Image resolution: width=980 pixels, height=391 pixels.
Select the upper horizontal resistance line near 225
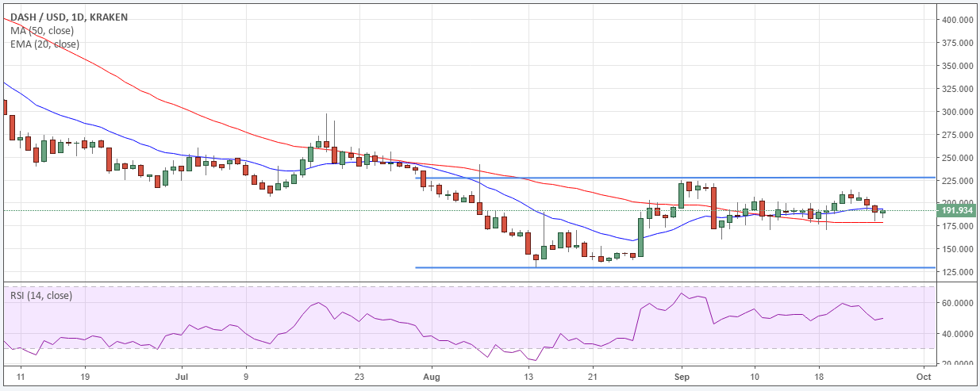coord(674,178)
